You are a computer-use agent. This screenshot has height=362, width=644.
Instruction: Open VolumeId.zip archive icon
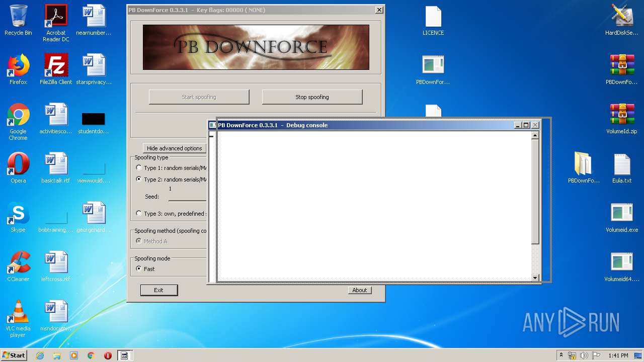[622, 119]
